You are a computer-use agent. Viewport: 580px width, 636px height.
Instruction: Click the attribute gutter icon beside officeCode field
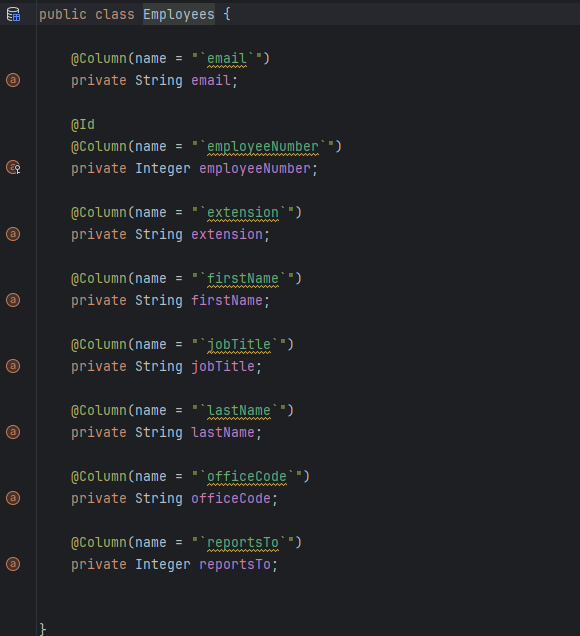pyautogui.click(x=13, y=498)
